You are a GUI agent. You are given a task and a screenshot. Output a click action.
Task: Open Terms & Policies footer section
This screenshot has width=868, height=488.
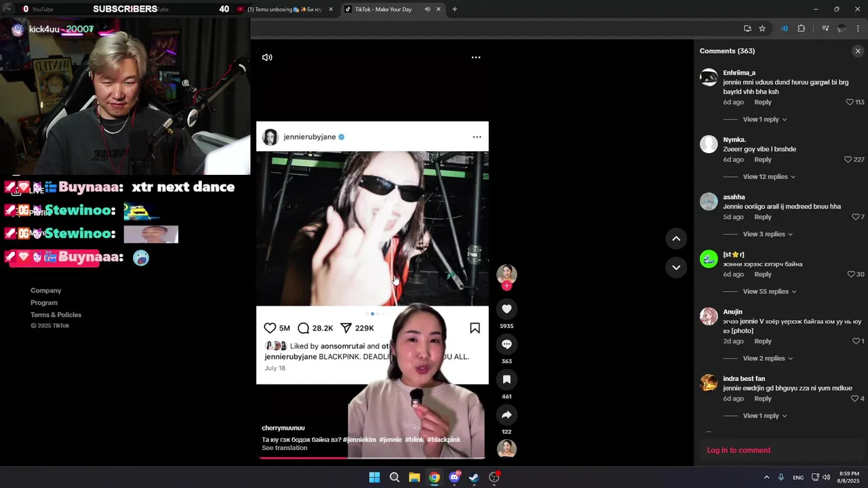pyautogui.click(x=56, y=315)
